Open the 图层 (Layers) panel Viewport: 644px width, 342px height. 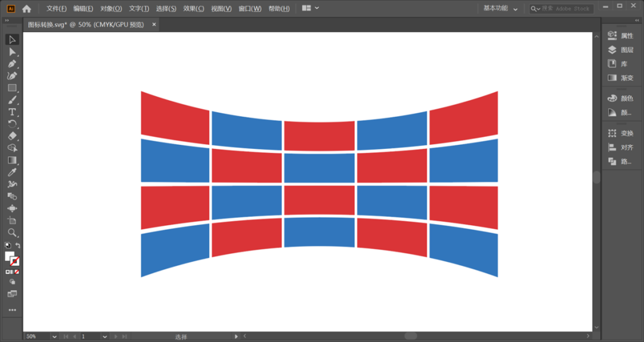click(x=621, y=49)
